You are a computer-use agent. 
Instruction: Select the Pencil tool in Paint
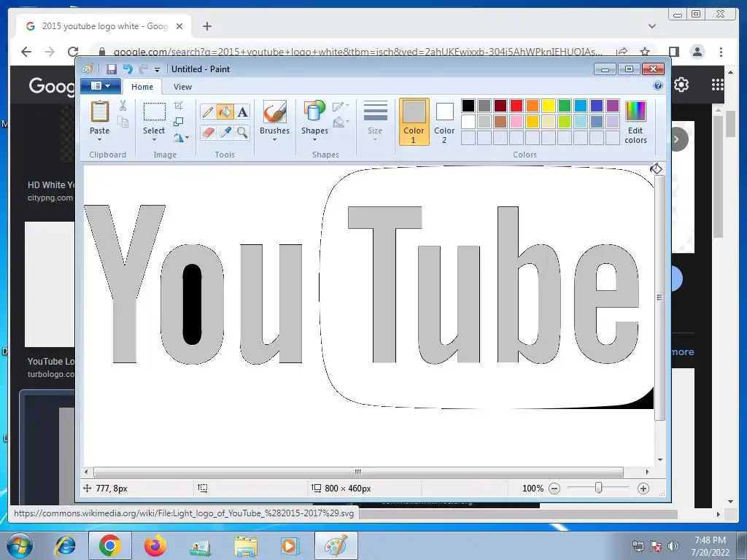[207, 112]
